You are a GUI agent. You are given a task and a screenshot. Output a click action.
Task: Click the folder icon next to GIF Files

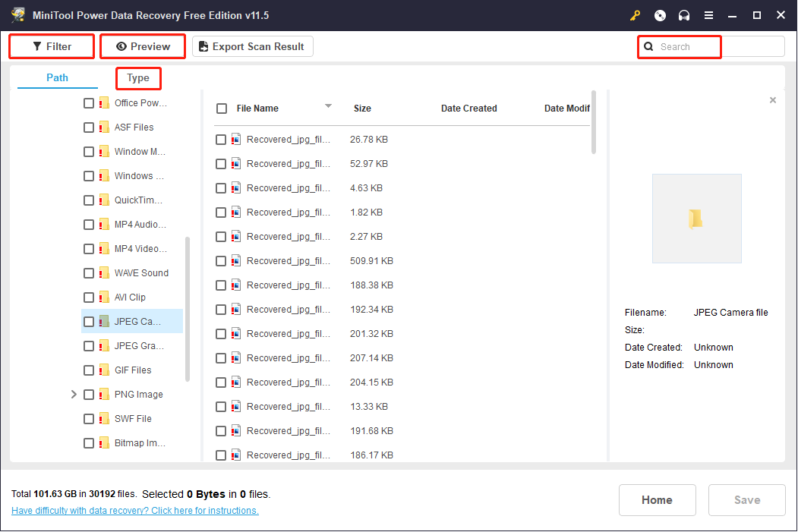click(x=104, y=370)
